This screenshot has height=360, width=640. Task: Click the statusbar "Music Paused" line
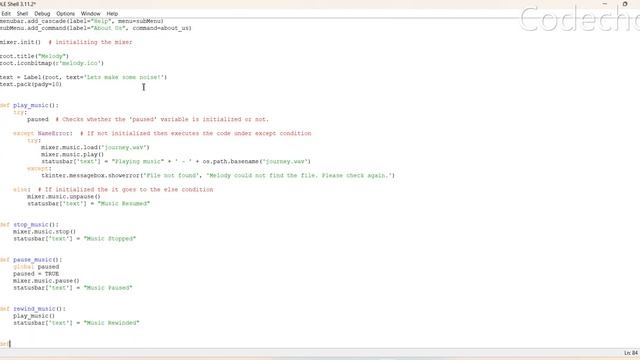click(x=73, y=288)
